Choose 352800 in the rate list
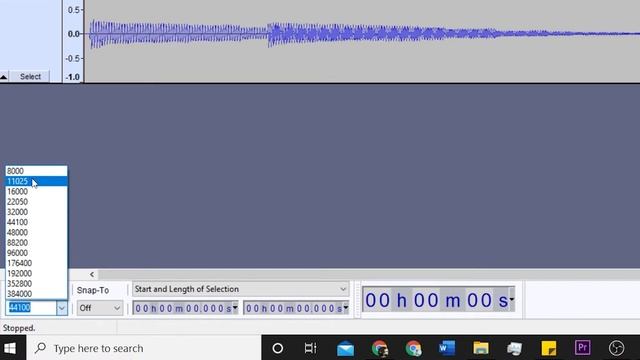Image resolution: width=640 pixels, height=360 pixels. 36,283
